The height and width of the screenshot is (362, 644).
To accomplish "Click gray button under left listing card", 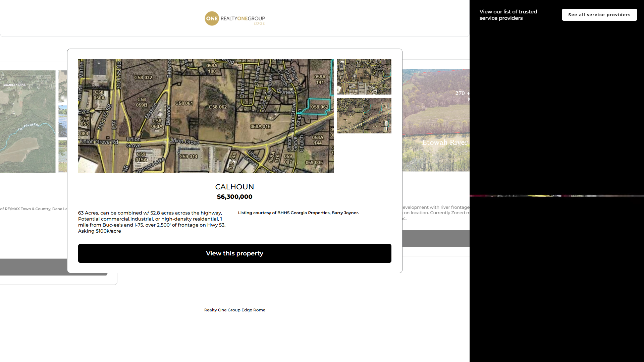I will (x=34, y=267).
